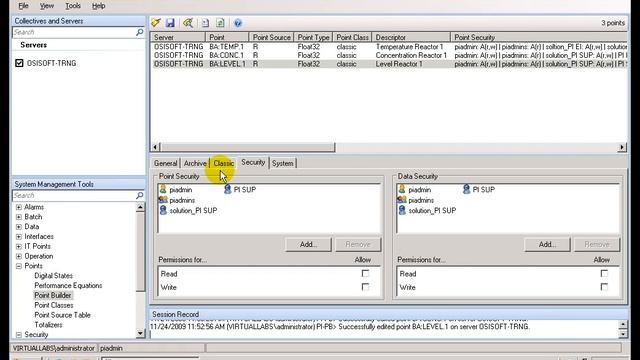Collapse the Points tree node
The image size is (640, 360).
(x=19, y=266)
